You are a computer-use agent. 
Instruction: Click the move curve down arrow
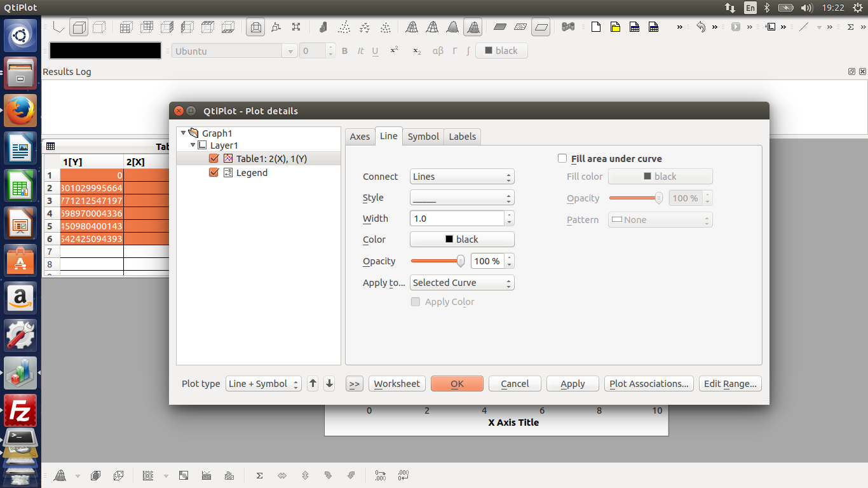[329, 384]
